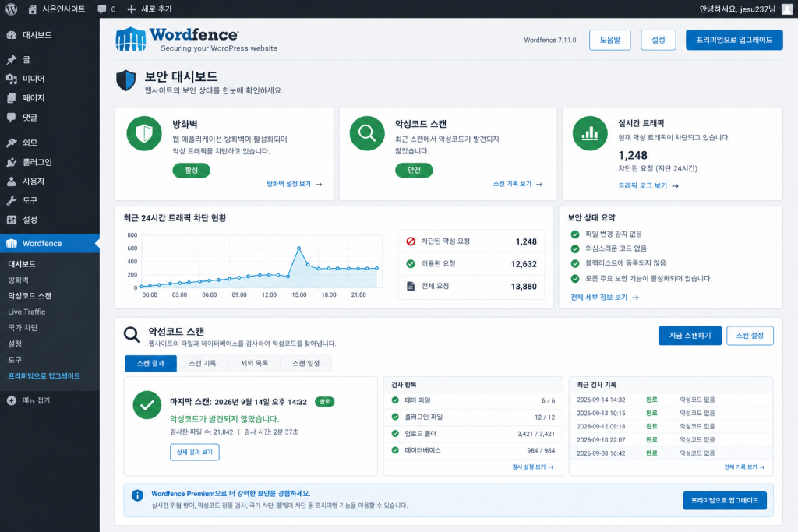This screenshot has height=532, width=798.
Task: Open Wordfence submenu 도구
Action: tap(15, 360)
